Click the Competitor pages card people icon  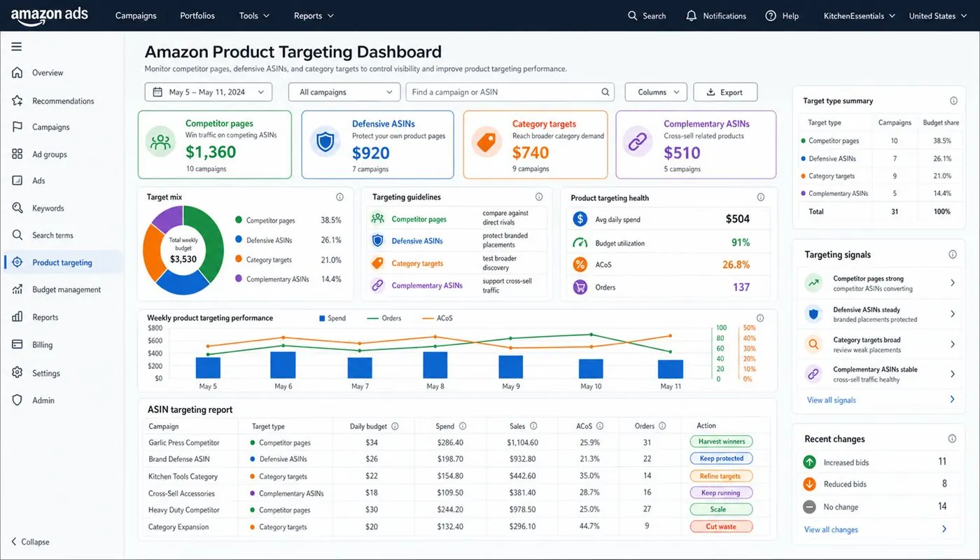tap(161, 143)
